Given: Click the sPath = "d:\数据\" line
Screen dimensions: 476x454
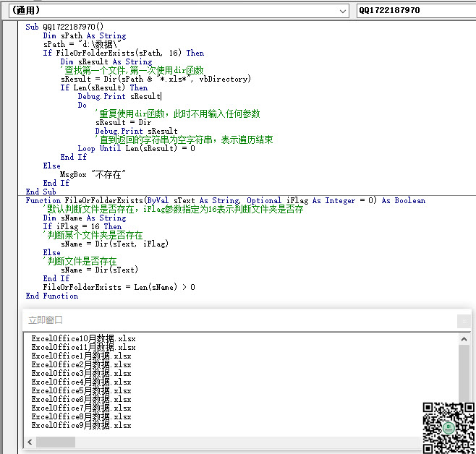Looking at the screenshot, I should 82,44.
